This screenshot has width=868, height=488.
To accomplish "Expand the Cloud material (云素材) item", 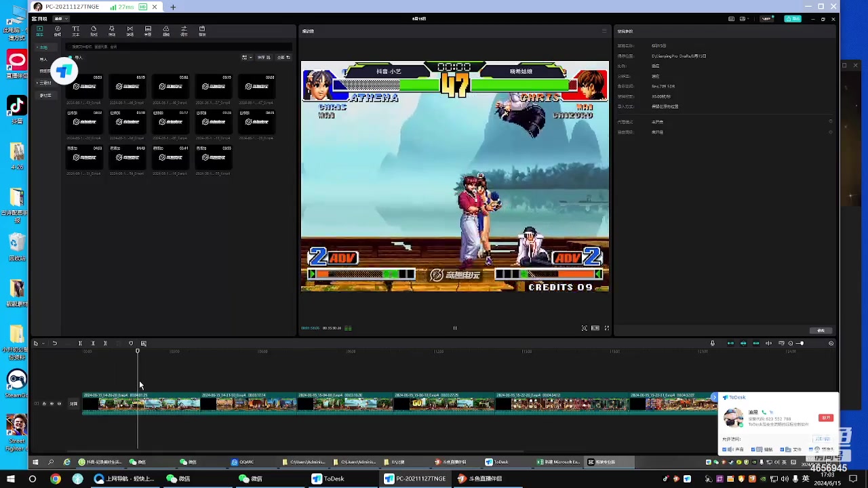I will tap(45, 83).
